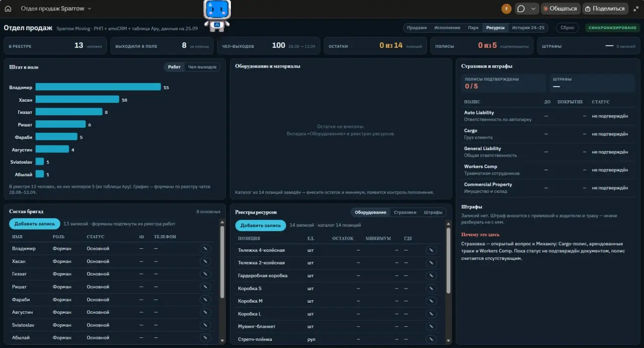
Task: Click Добавить запись in Состав бригад
Action: pyautogui.click(x=35, y=224)
